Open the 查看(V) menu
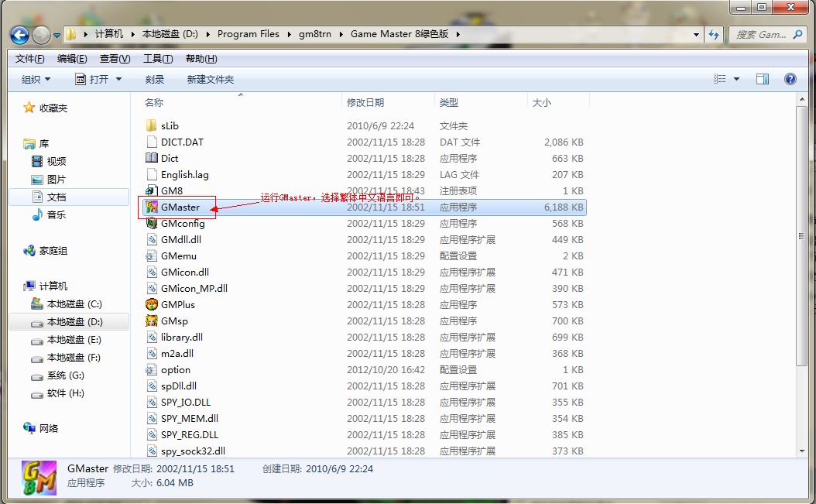816x504 pixels. pos(115,59)
